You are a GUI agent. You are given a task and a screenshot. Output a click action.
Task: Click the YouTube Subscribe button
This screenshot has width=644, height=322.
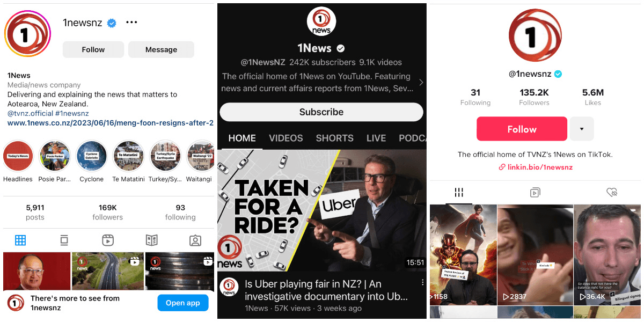[321, 112]
